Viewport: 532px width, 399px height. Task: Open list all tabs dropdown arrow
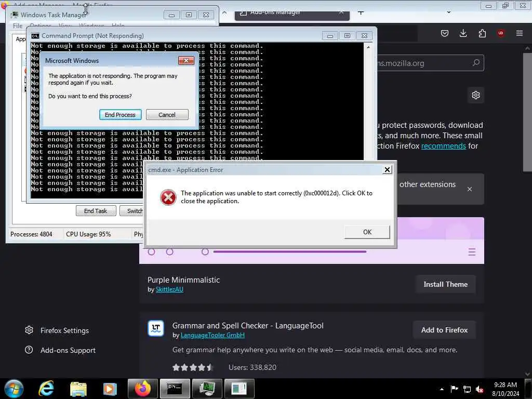(x=448, y=12)
